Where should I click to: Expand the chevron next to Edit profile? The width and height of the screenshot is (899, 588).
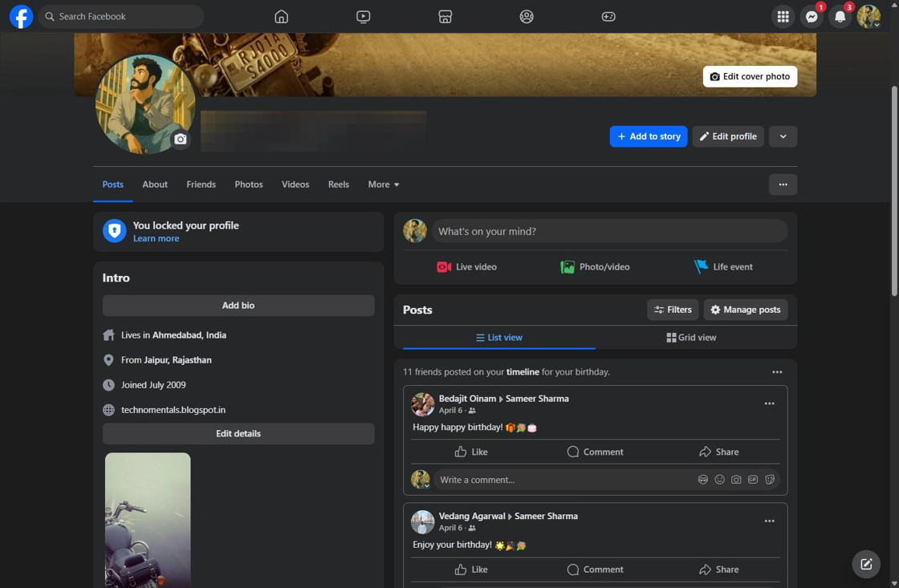pyautogui.click(x=783, y=136)
